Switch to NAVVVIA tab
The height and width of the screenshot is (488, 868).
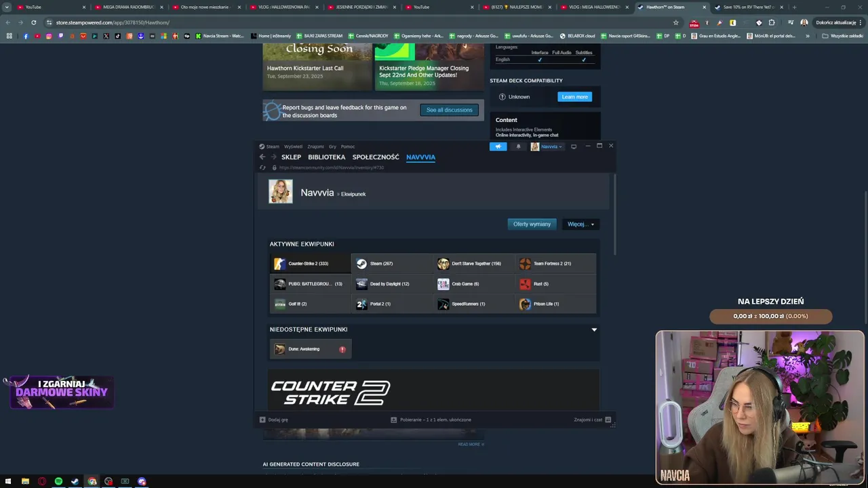point(420,157)
